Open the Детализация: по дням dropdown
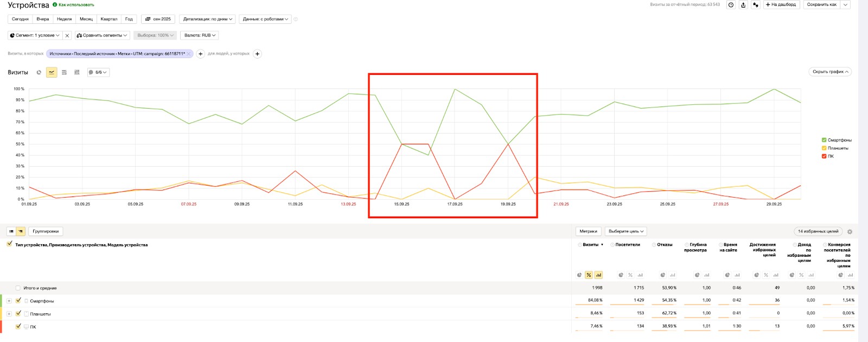Image resolution: width=868 pixels, height=342 pixels. [207, 19]
